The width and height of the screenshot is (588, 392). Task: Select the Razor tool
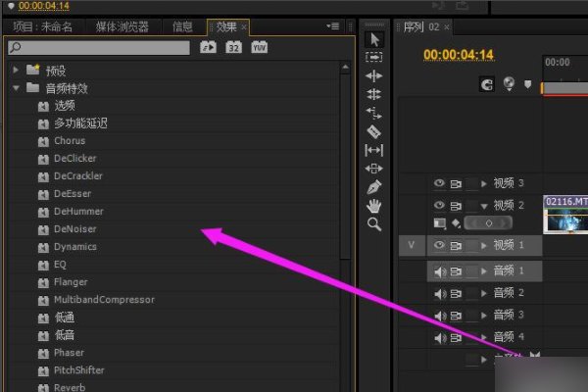pos(373,131)
